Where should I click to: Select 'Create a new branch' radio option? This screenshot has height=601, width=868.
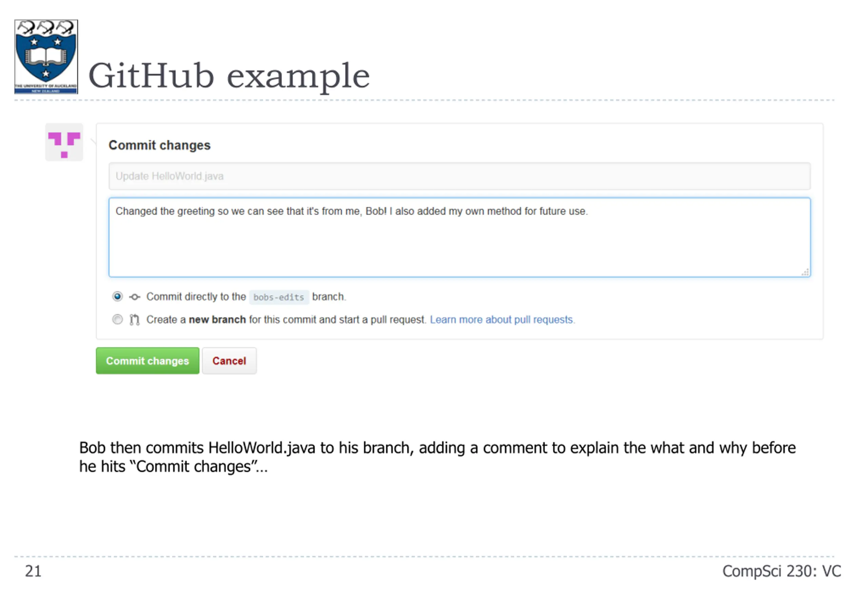coord(117,319)
